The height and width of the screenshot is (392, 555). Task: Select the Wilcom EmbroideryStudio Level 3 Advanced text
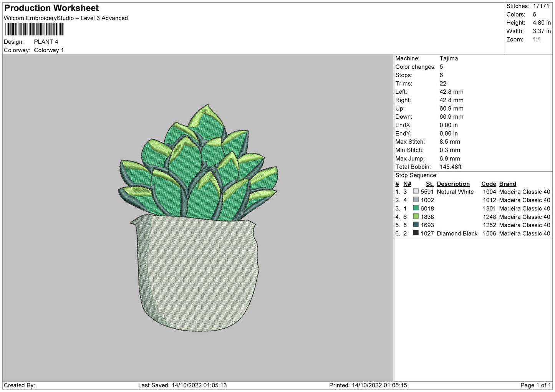point(66,18)
